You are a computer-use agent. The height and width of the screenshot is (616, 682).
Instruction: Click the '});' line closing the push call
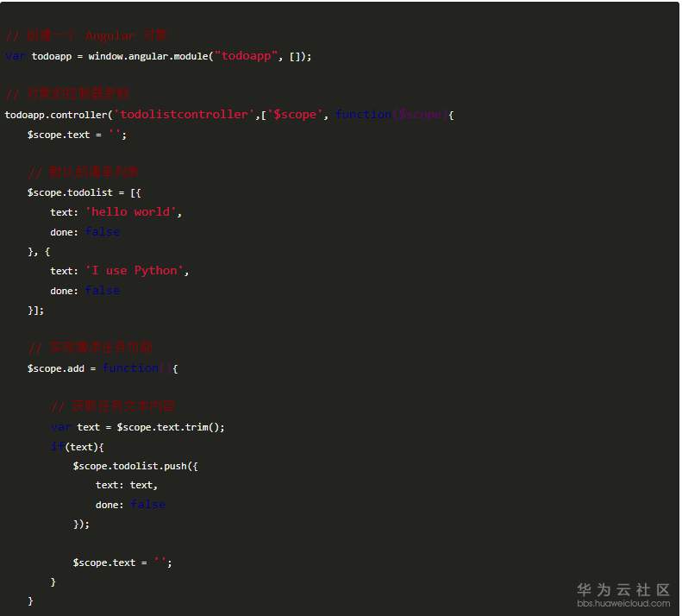81,525
